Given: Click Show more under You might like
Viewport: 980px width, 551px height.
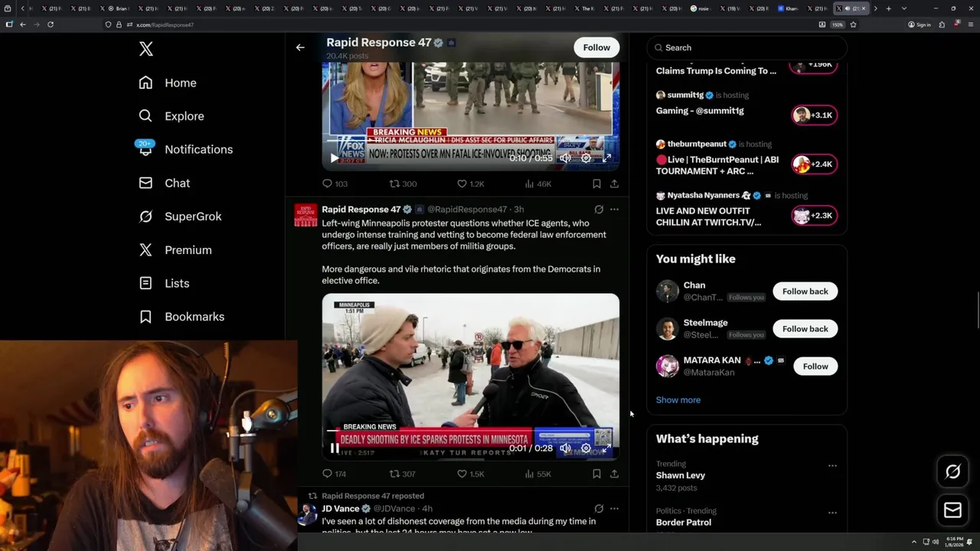Looking at the screenshot, I should click(x=678, y=399).
